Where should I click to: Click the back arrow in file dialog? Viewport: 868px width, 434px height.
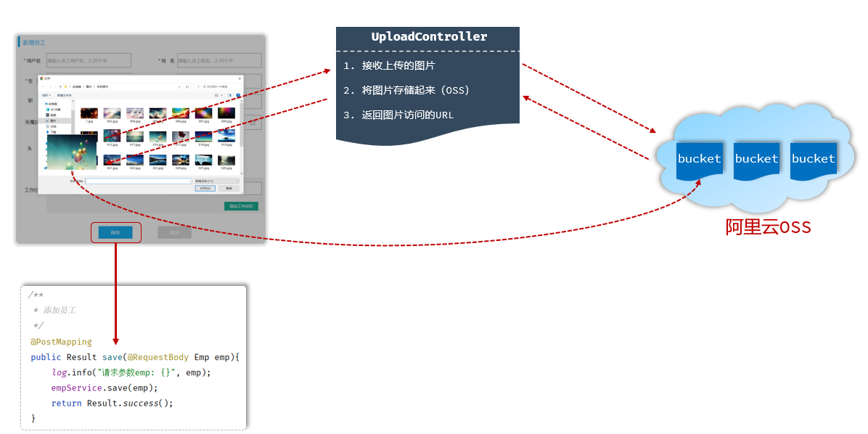43,87
